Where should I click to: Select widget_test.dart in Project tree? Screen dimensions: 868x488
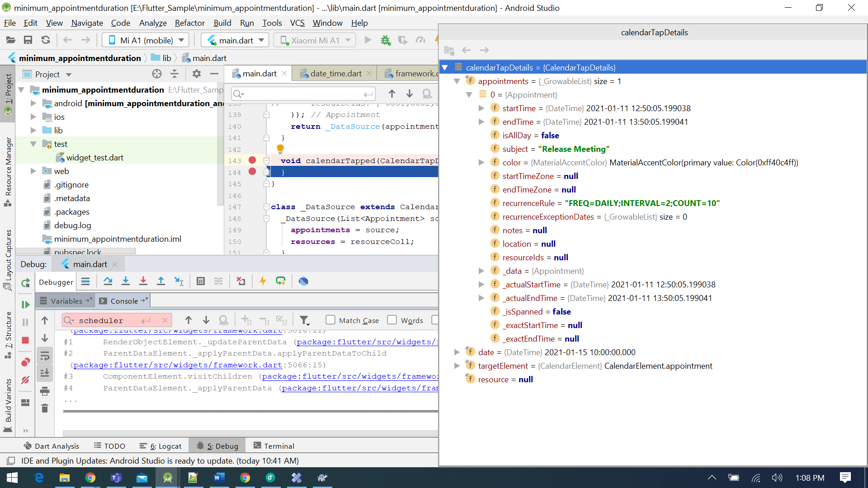point(94,158)
